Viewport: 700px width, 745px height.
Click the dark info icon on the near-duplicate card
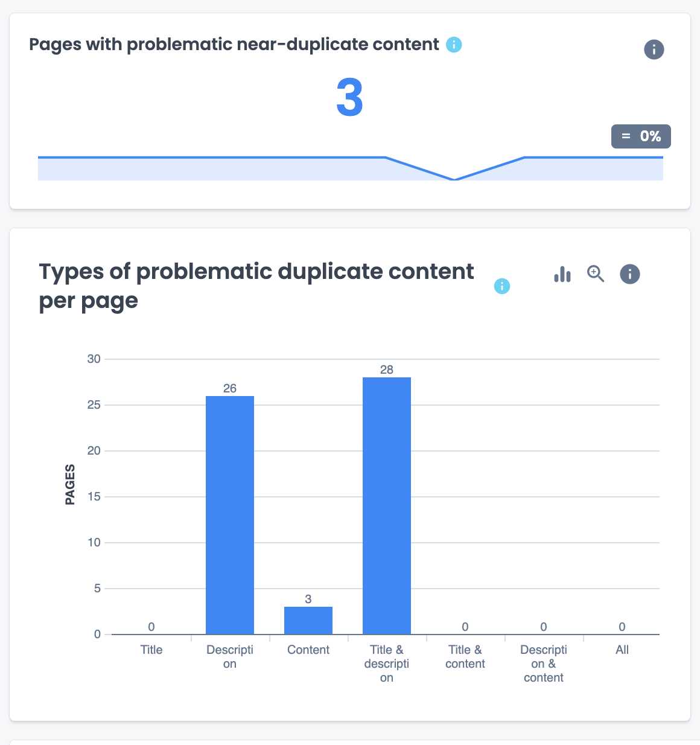(x=654, y=50)
